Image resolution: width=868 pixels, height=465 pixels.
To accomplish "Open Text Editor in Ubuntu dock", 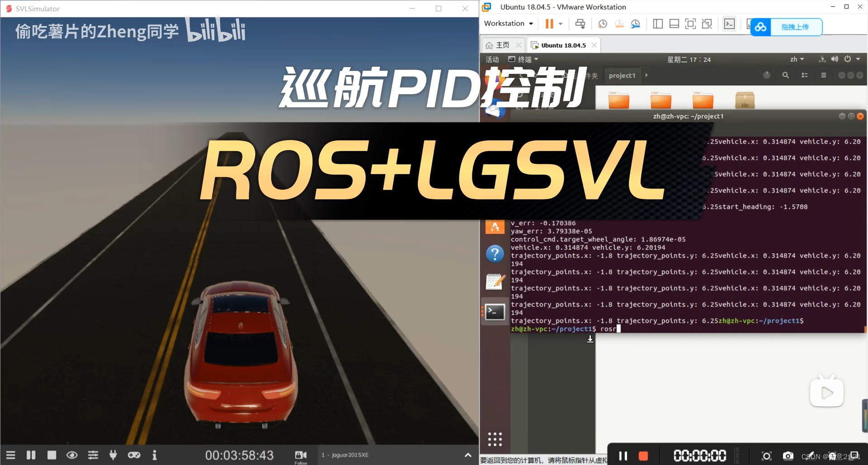I will click(495, 282).
